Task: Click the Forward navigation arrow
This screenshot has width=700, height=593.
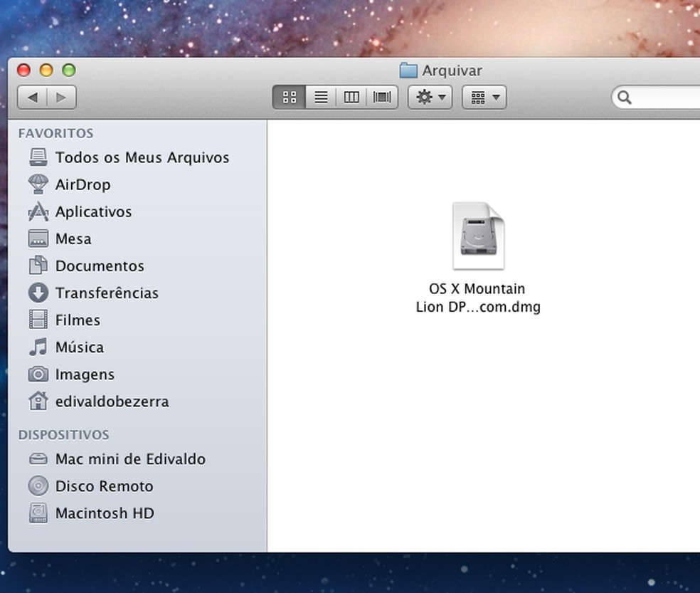Action: [x=61, y=98]
